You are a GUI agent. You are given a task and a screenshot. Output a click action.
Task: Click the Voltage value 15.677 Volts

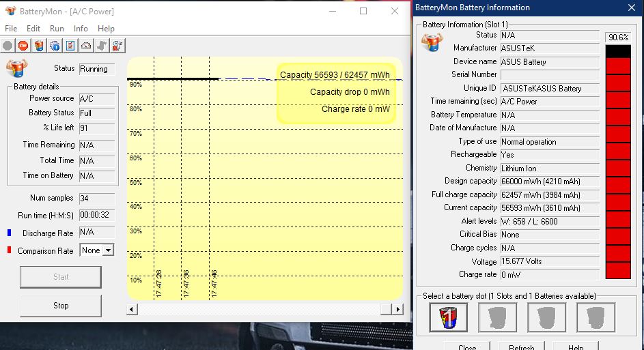pyautogui.click(x=550, y=261)
